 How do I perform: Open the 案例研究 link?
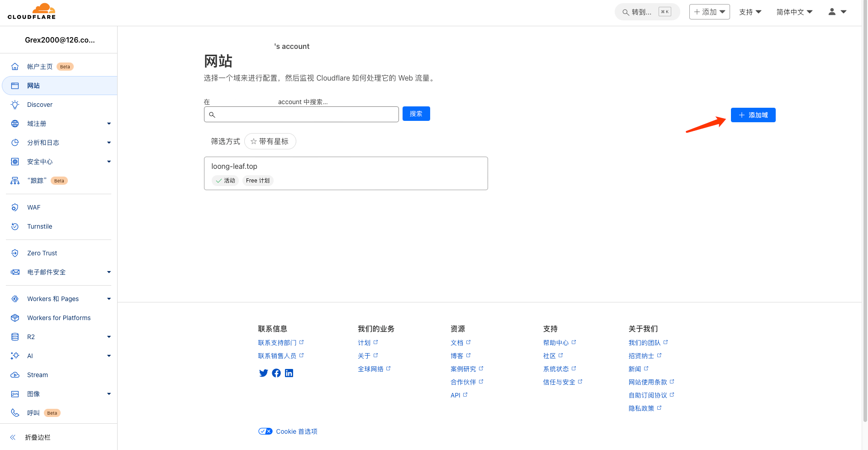point(467,369)
